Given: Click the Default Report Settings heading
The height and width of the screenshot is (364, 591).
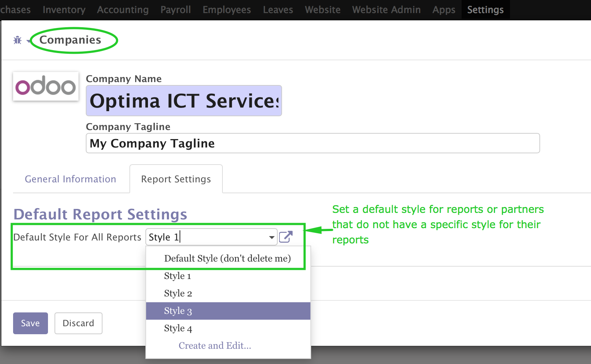Looking at the screenshot, I should 100,214.
